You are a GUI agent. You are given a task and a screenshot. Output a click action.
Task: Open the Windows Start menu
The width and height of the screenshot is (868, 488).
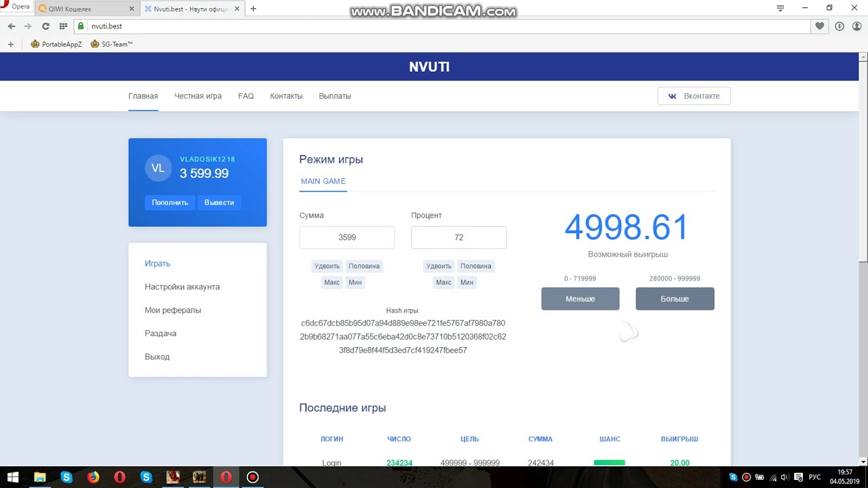pyautogui.click(x=13, y=477)
